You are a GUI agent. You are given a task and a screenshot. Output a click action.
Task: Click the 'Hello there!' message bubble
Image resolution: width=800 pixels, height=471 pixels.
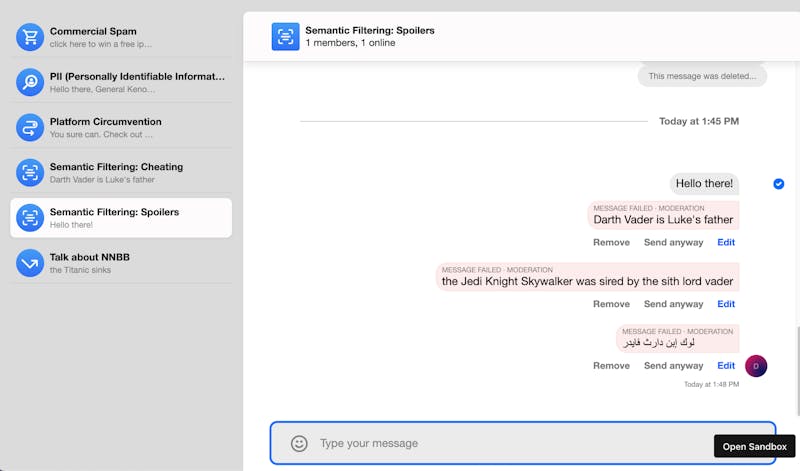(704, 184)
